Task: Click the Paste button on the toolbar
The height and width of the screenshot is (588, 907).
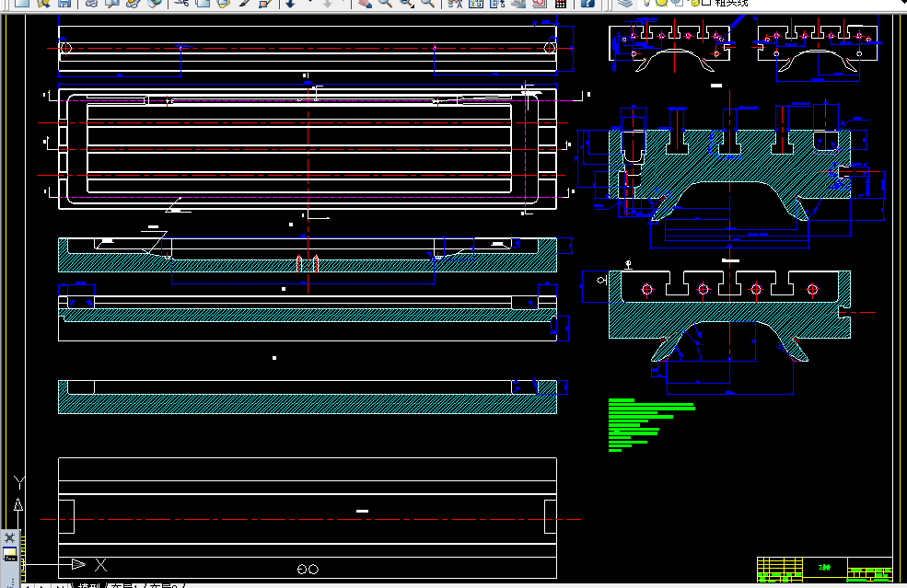Action: (224, 6)
